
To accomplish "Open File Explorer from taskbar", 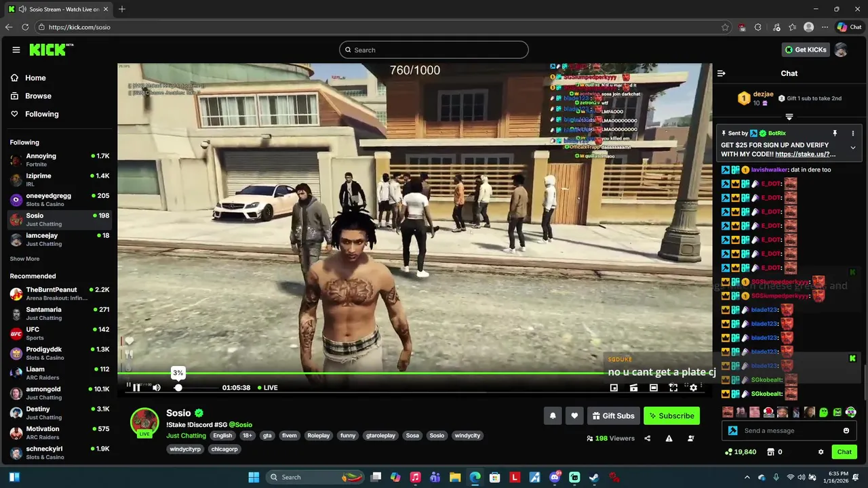I will point(455,477).
